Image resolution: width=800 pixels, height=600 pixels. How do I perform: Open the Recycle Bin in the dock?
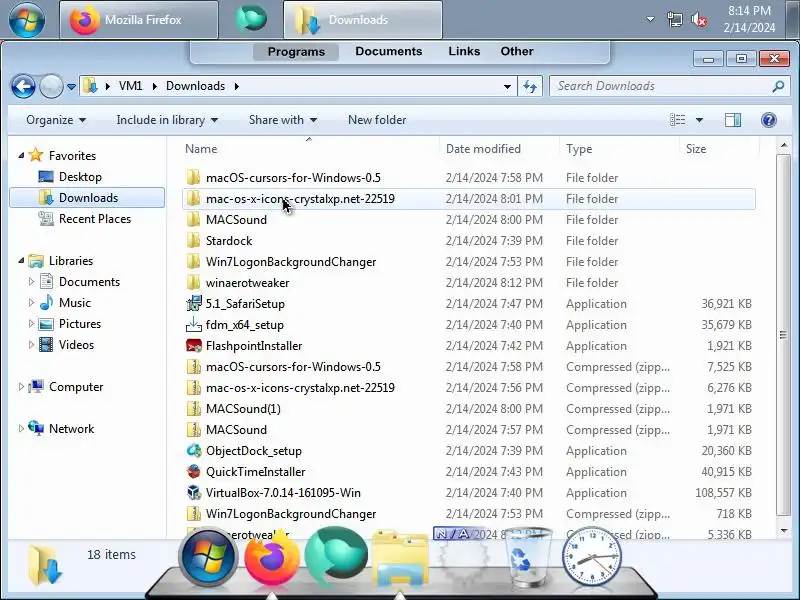pos(527,558)
